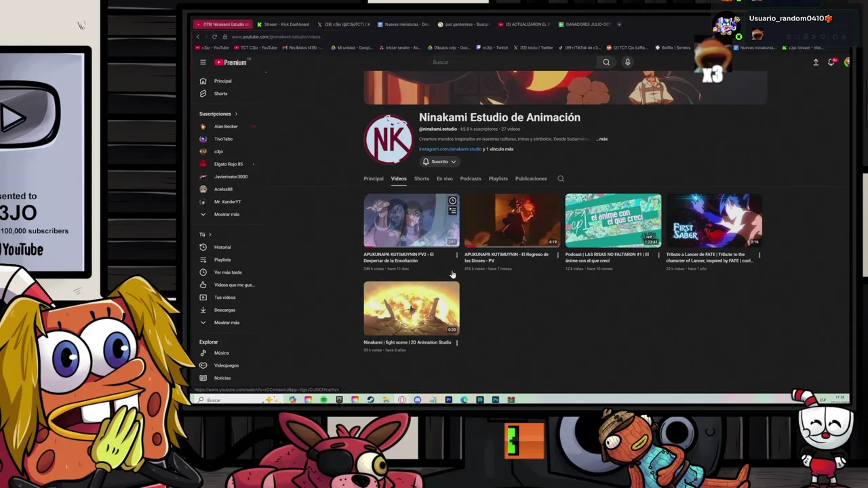Click the 1 vínculo más link
Viewport: 868px width, 488px height.
click(x=500, y=149)
